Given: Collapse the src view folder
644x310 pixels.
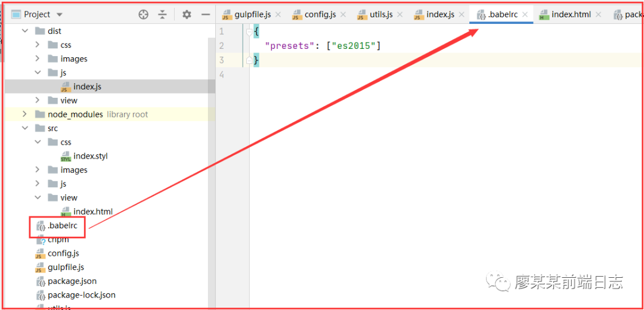Looking at the screenshot, I should (x=38, y=197).
